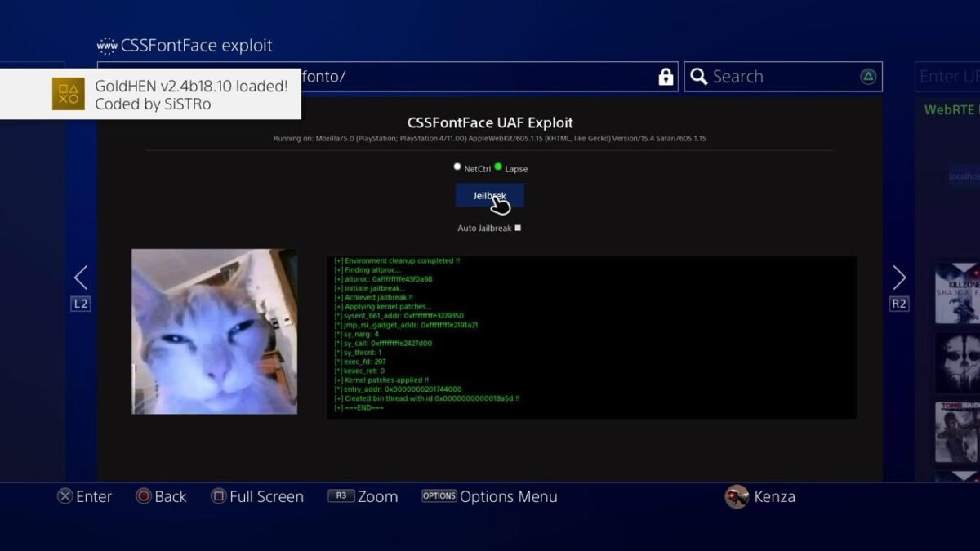The image size is (980, 551).
Task: Click the triangle button icon in Search
Action: coord(868,77)
